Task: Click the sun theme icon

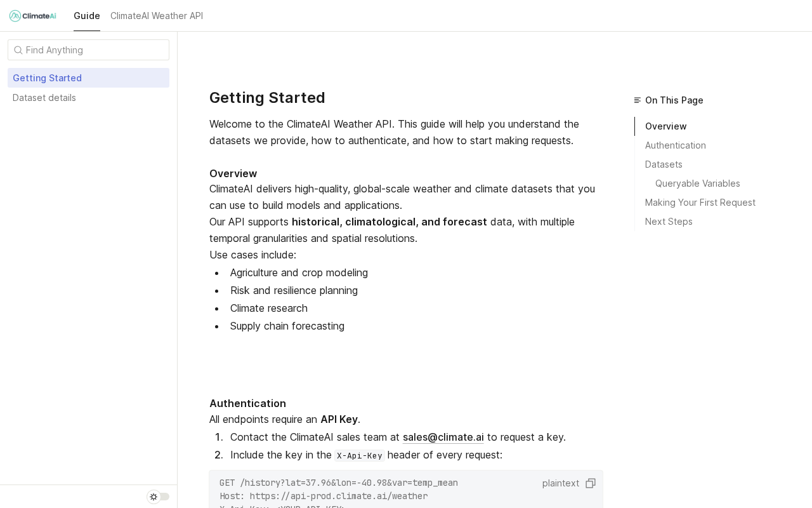Action: 154,497
